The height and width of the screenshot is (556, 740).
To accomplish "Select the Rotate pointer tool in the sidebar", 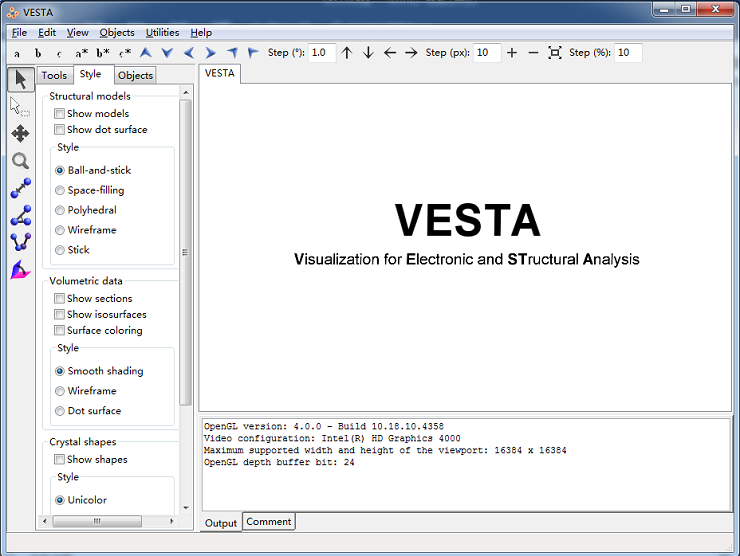I will pos(20,79).
